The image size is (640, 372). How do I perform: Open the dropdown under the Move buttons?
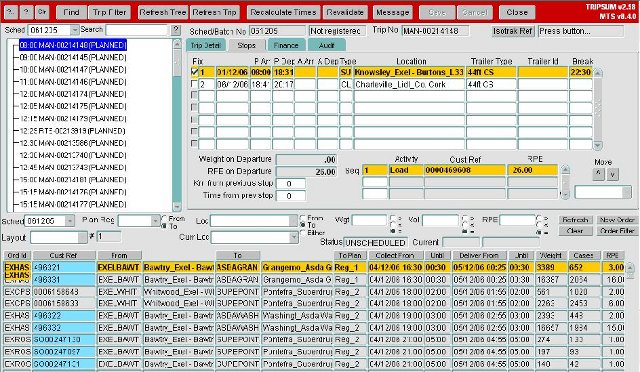(627, 192)
